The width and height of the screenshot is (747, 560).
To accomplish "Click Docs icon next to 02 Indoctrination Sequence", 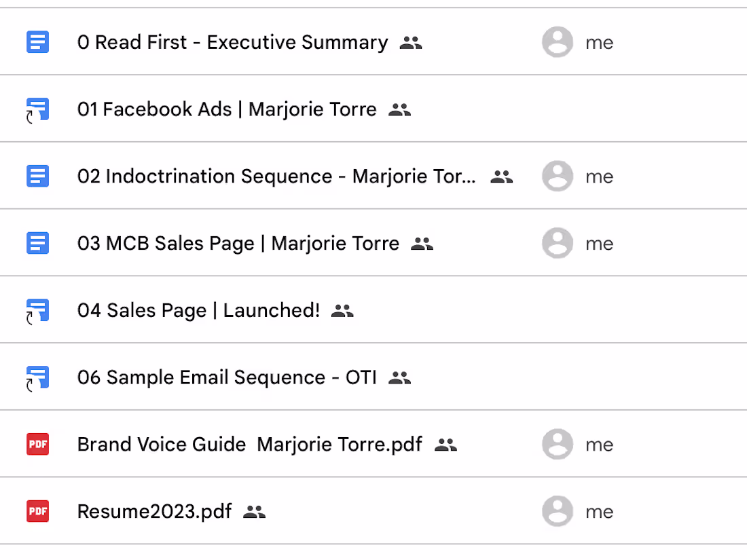I will [x=38, y=176].
